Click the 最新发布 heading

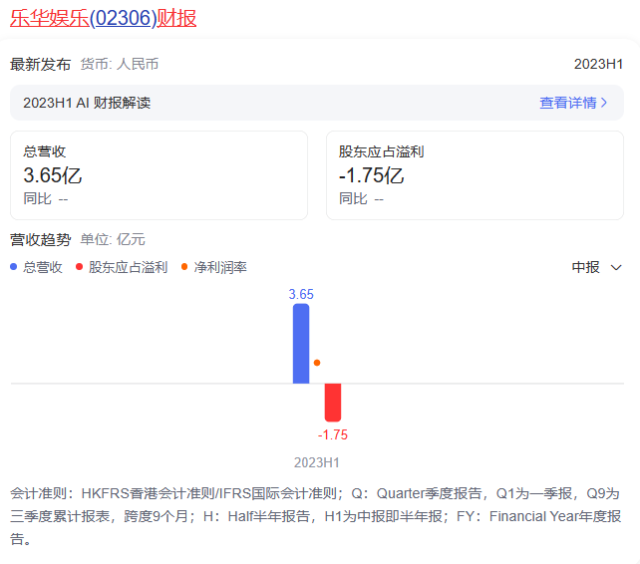point(40,64)
